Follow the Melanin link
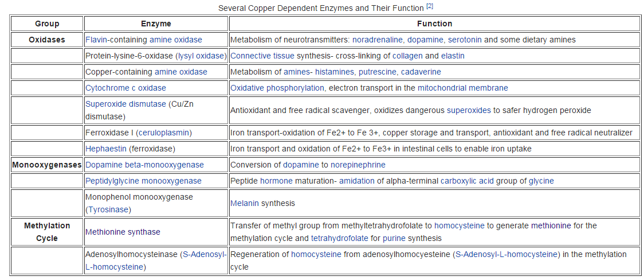Image resolution: width=644 pixels, height=280 pixels. click(x=245, y=203)
